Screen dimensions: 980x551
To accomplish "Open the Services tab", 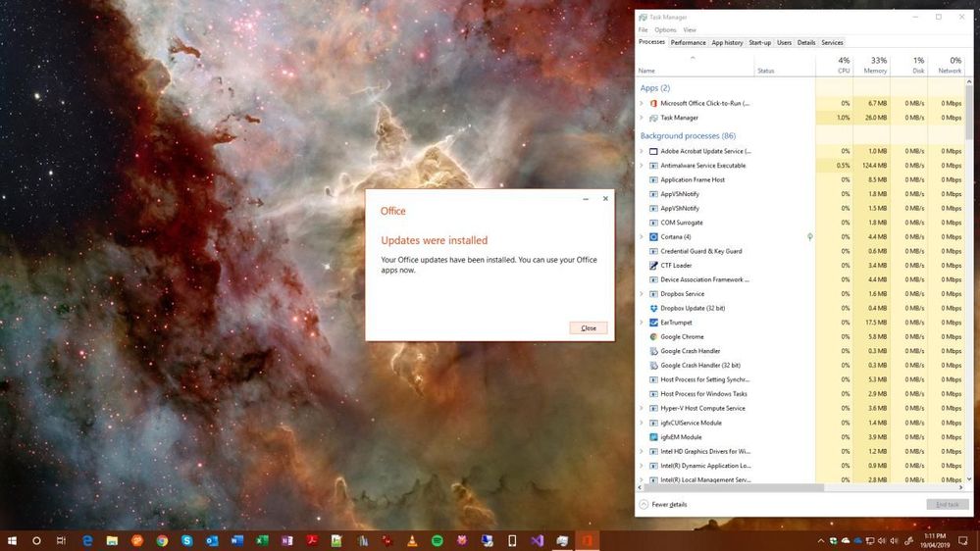I will (832, 42).
